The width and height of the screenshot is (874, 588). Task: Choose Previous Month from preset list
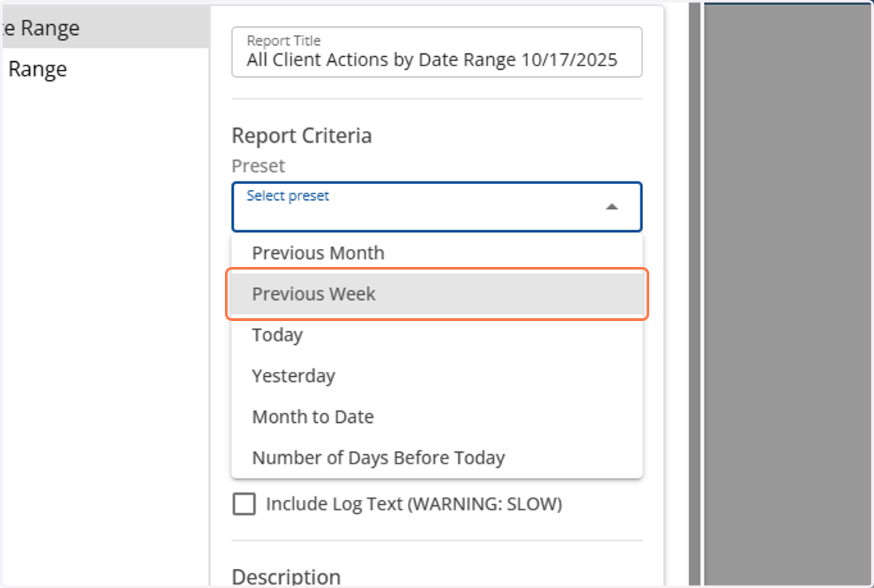(437, 253)
